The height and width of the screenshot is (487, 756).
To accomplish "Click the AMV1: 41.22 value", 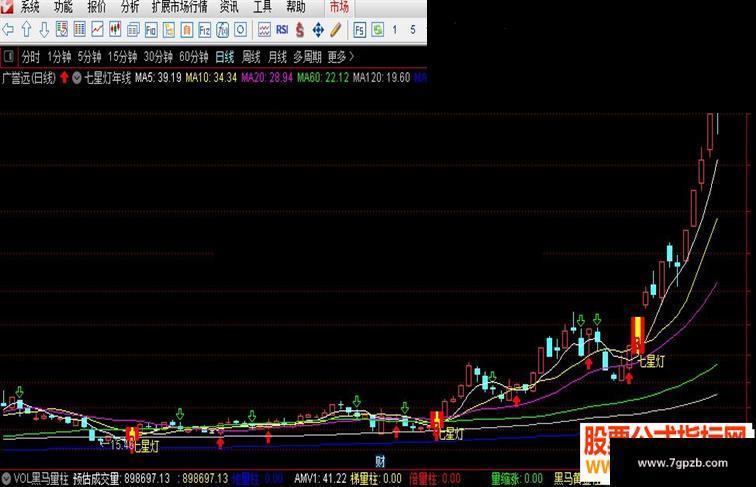I will (320, 478).
